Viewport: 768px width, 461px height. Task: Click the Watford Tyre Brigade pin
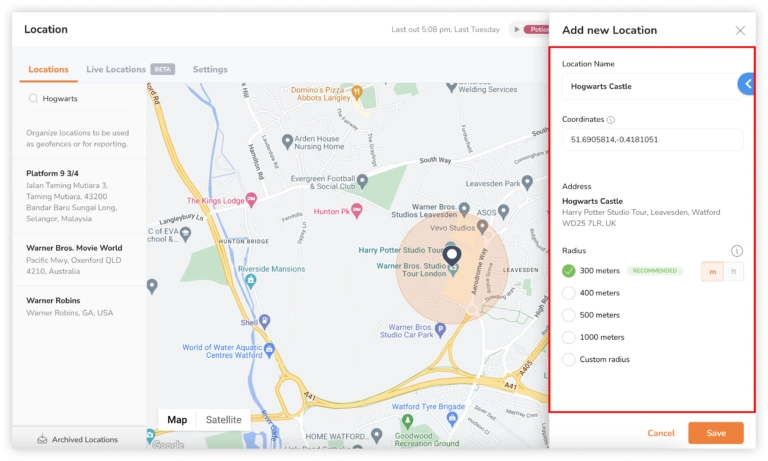click(452, 418)
